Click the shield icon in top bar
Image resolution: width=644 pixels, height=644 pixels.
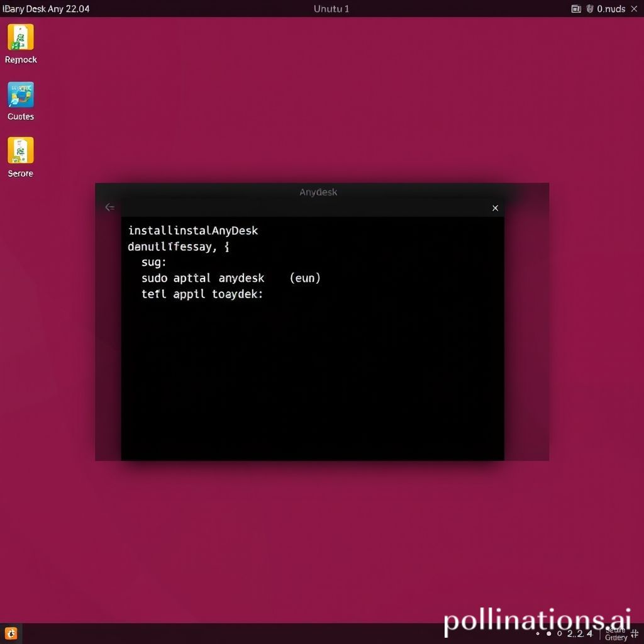point(590,9)
